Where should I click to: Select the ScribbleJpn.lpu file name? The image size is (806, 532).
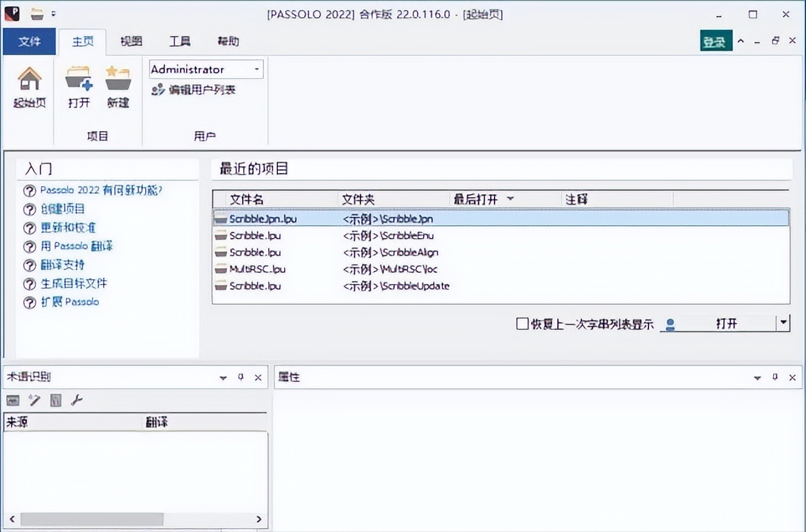(263, 218)
